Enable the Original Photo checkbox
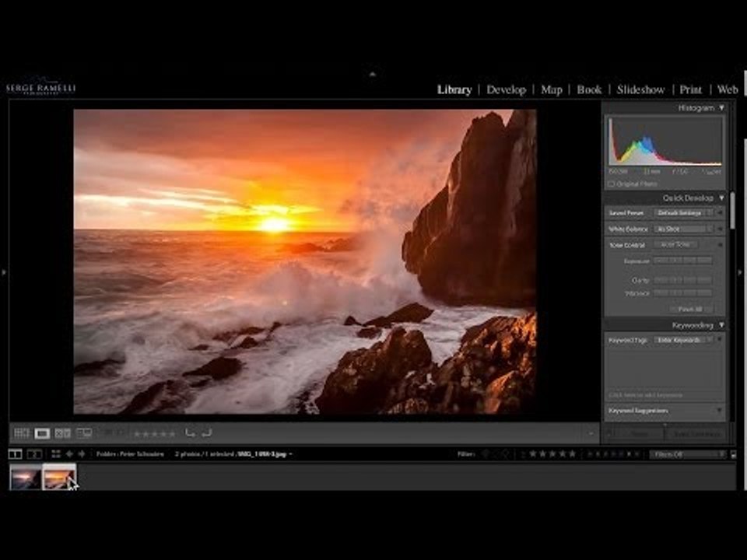The width and height of the screenshot is (747, 560). [612, 184]
